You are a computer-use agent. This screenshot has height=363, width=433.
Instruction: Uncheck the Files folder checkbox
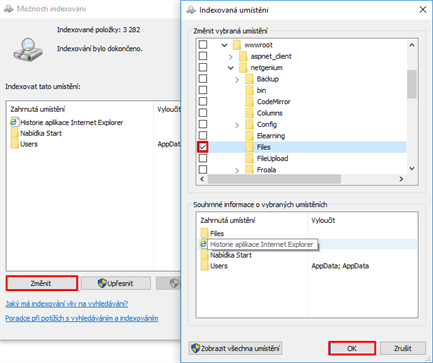click(203, 147)
